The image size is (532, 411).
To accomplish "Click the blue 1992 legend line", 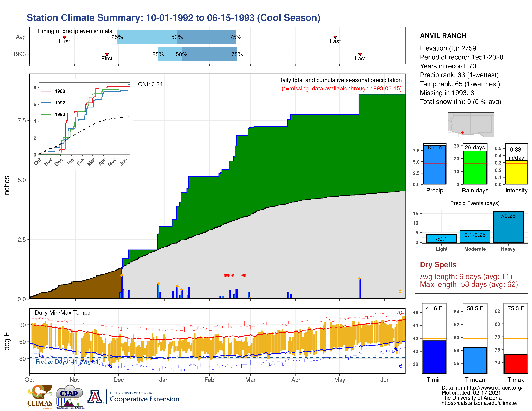I will pyautogui.click(x=46, y=103).
